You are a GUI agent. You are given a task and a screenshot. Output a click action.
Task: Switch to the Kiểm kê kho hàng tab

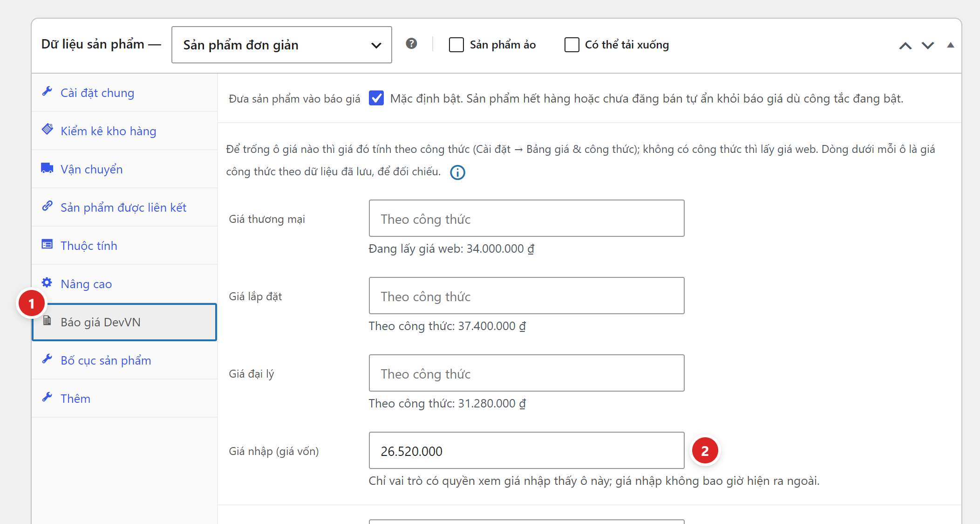[x=124, y=131]
